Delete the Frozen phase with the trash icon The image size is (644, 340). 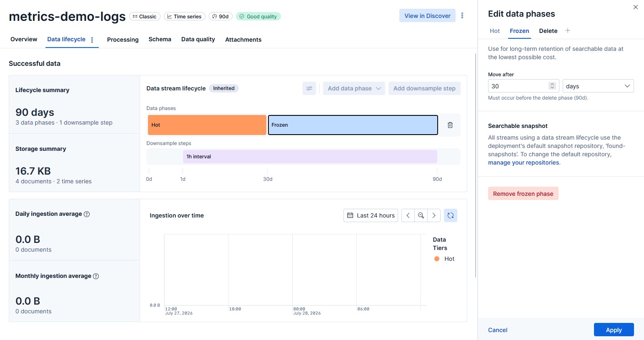pyautogui.click(x=450, y=125)
